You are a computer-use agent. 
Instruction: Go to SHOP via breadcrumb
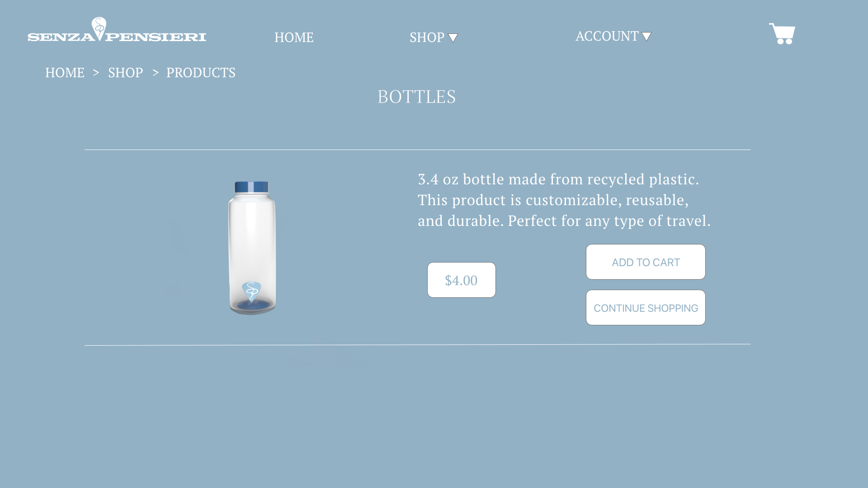[126, 72]
